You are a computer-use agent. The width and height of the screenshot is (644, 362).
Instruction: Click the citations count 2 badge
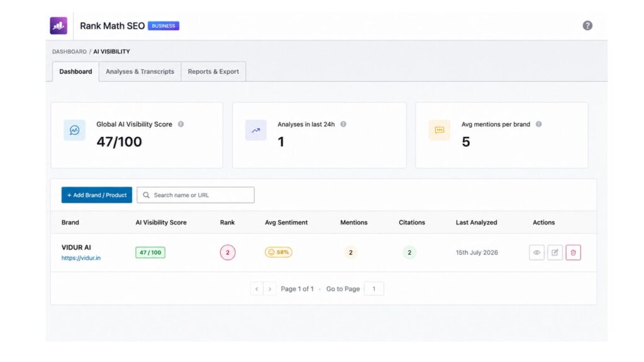[x=409, y=253]
